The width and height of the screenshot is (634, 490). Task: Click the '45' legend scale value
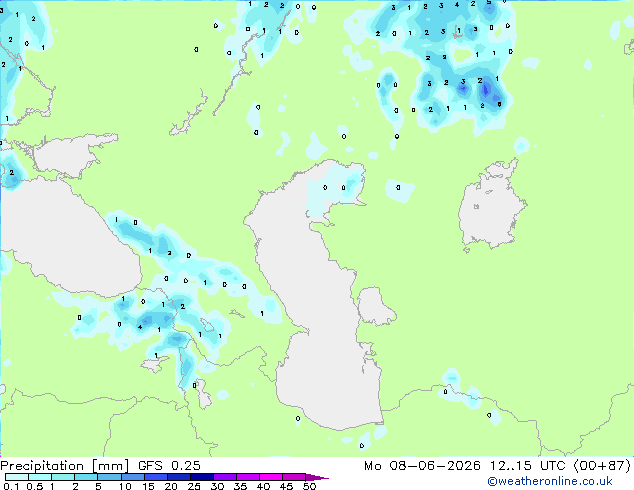[286, 486]
